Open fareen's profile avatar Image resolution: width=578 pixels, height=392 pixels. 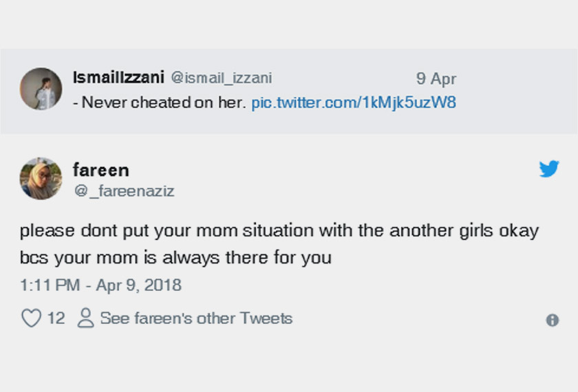[x=41, y=178]
